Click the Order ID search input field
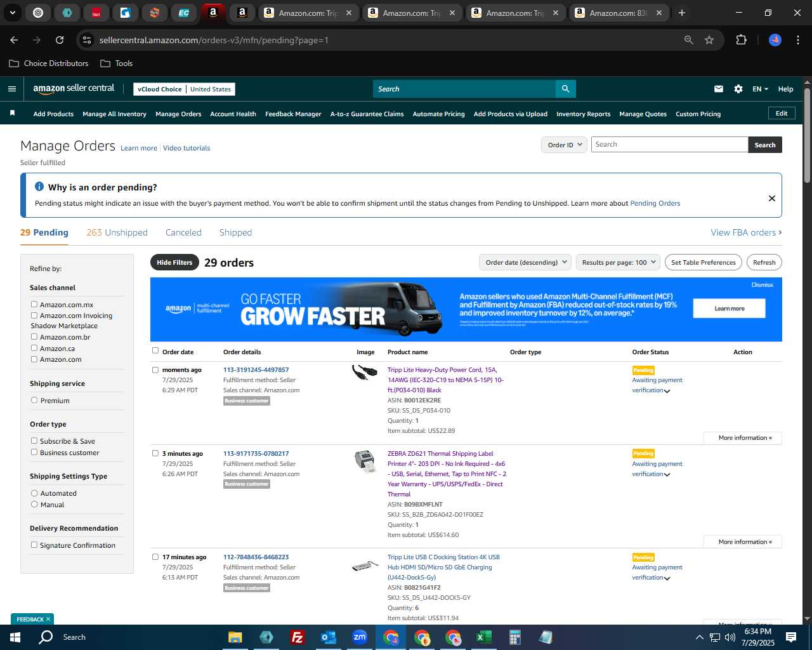812x650 pixels. click(669, 145)
